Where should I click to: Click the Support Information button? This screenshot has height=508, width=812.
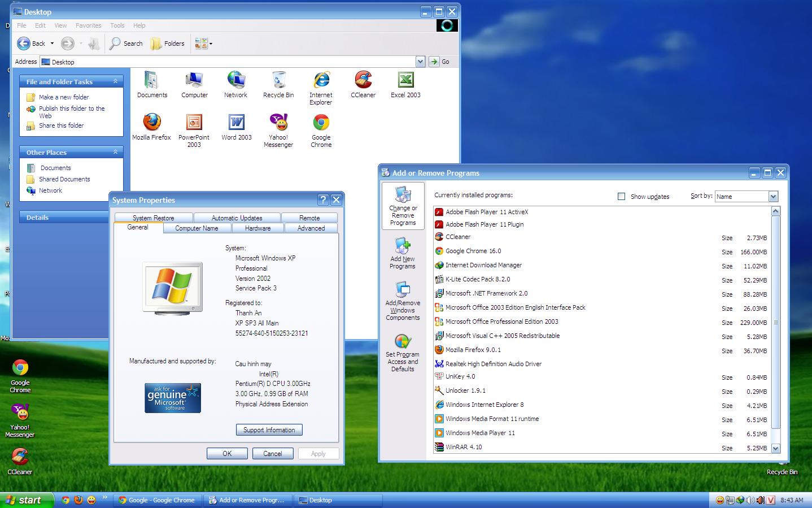click(269, 430)
